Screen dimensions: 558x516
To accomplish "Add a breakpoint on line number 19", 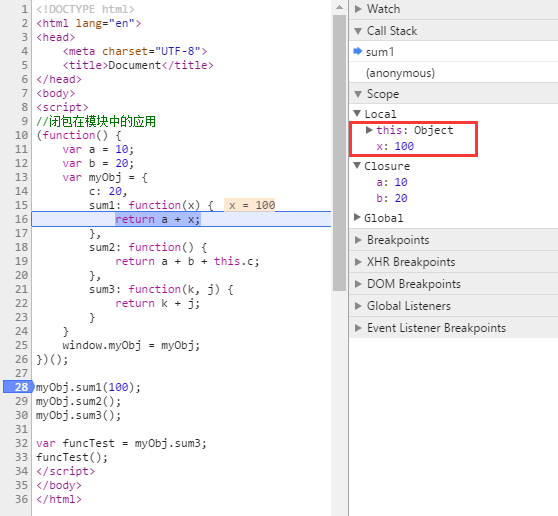I will (x=21, y=261).
